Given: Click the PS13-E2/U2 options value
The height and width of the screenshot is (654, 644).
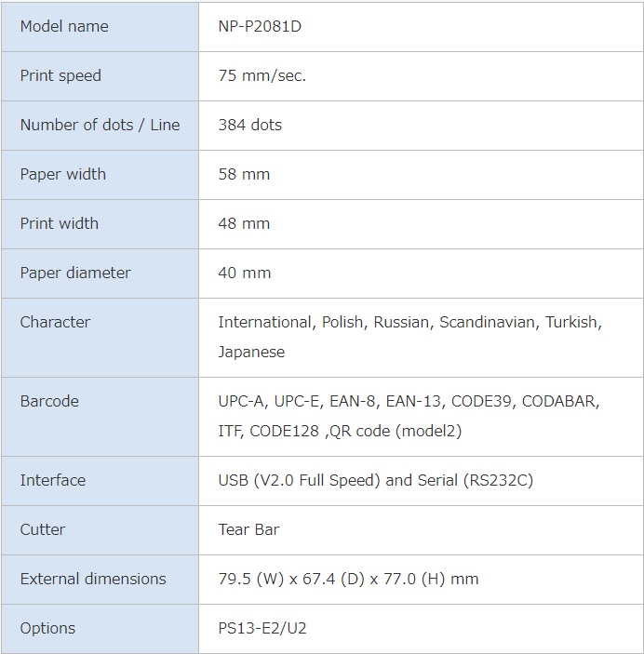Looking at the screenshot, I should tap(262, 628).
